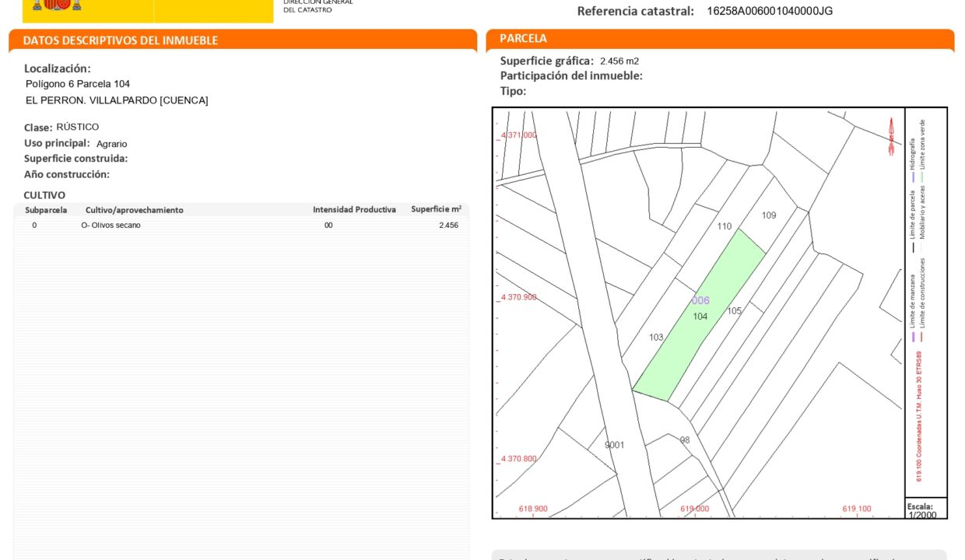Click the '619.000' easting coordinate label
The width and height of the screenshot is (965, 560).
(694, 509)
